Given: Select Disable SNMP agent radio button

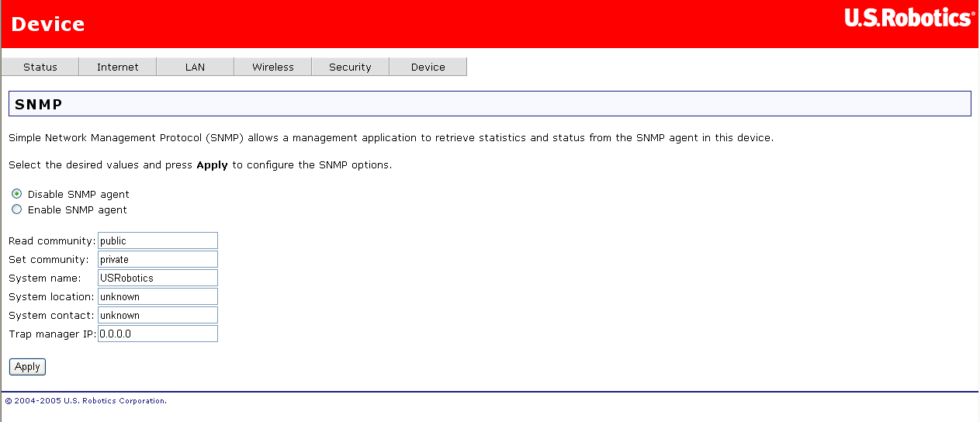Looking at the screenshot, I should point(17,194).
